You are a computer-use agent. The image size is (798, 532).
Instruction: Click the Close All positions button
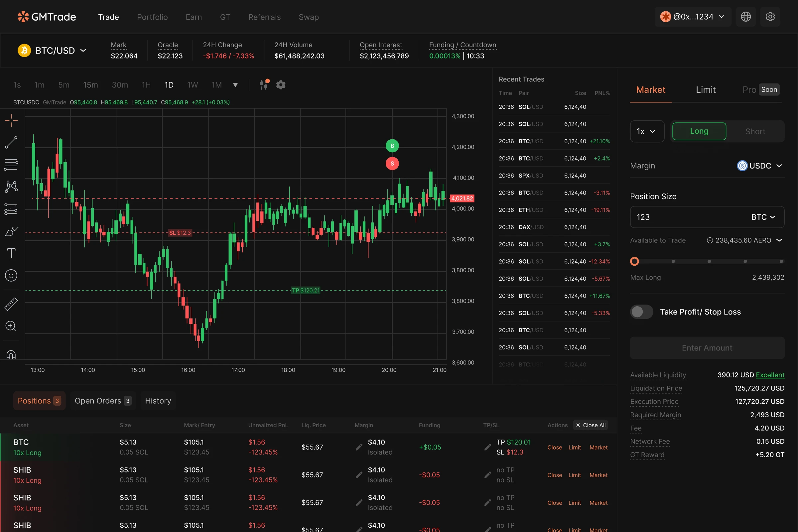pos(591,425)
